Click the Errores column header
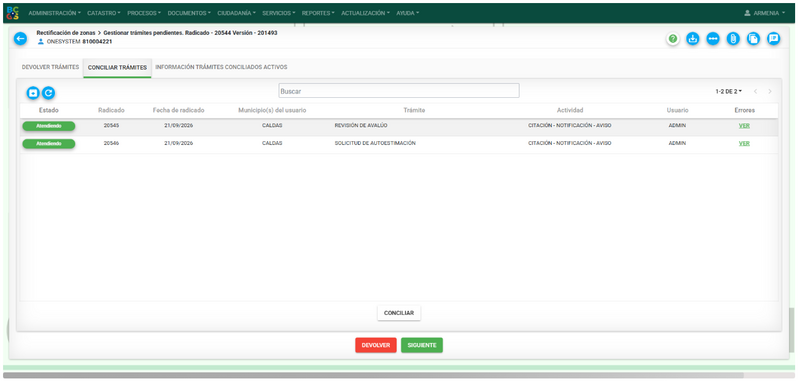800x387 pixels. [x=744, y=110]
